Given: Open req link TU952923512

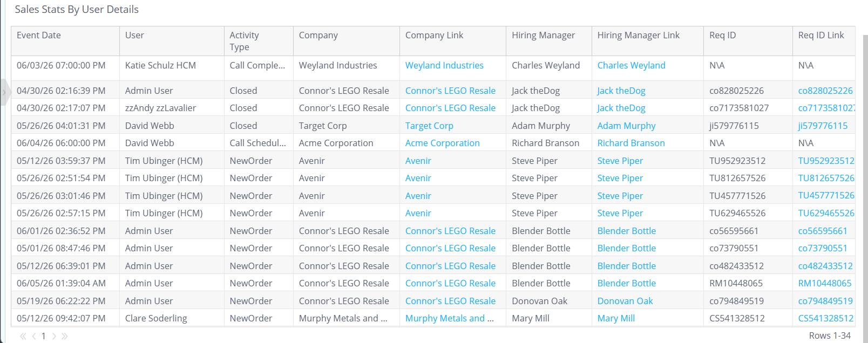Looking at the screenshot, I should 826,161.
